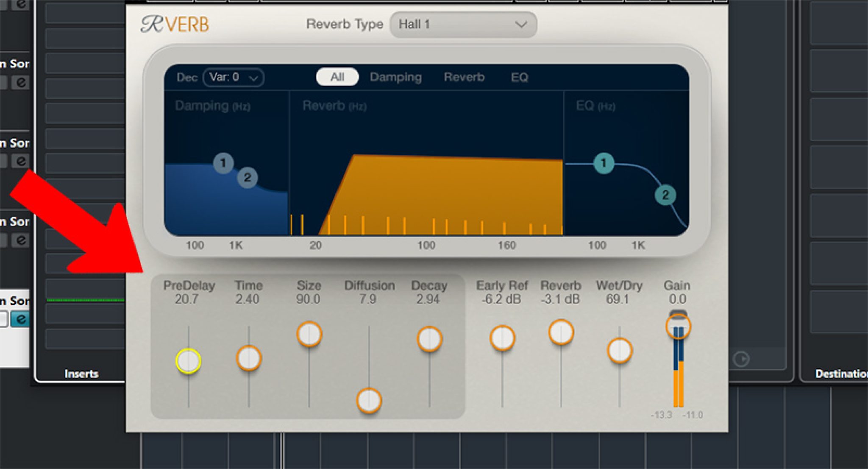
Task: Click the Inserts label
Action: [x=81, y=374]
